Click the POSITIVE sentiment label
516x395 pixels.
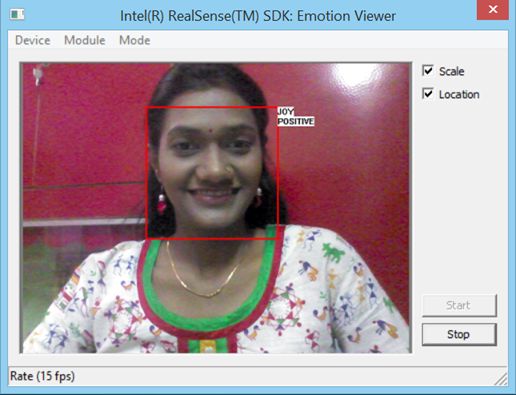pyautogui.click(x=296, y=121)
